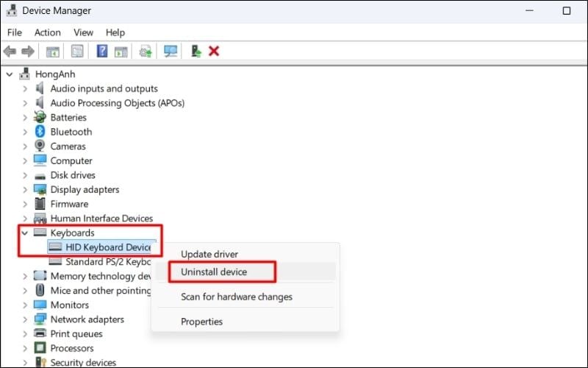Open the File menu

coord(15,32)
